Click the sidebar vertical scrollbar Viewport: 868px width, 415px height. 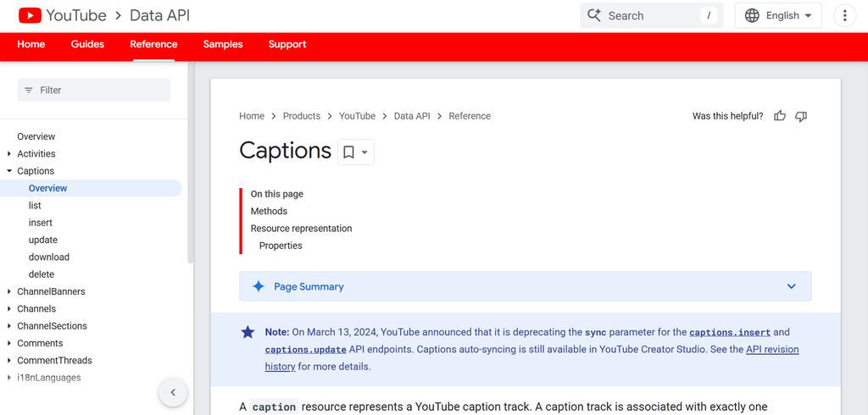click(191, 163)
